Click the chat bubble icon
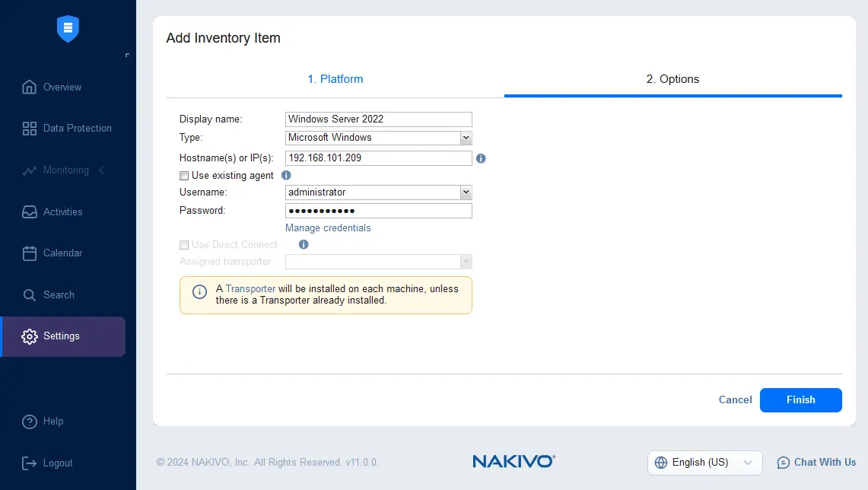 coord(784,463)
